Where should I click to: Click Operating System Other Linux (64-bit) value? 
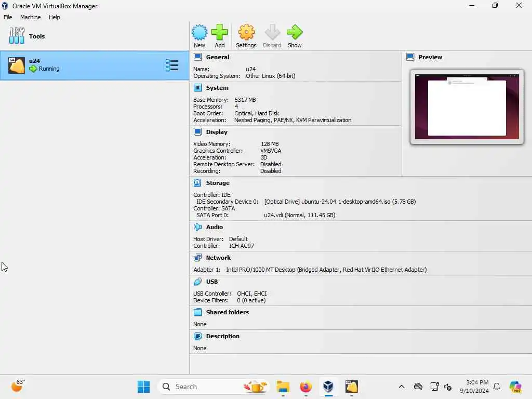click(x=270, y=76)
